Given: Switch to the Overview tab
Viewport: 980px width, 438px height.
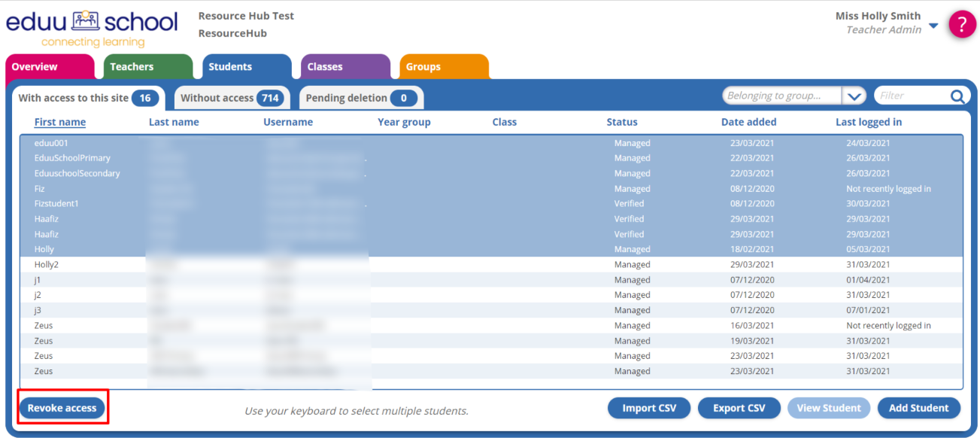Looking at the screenshot, I should [35, 67].
